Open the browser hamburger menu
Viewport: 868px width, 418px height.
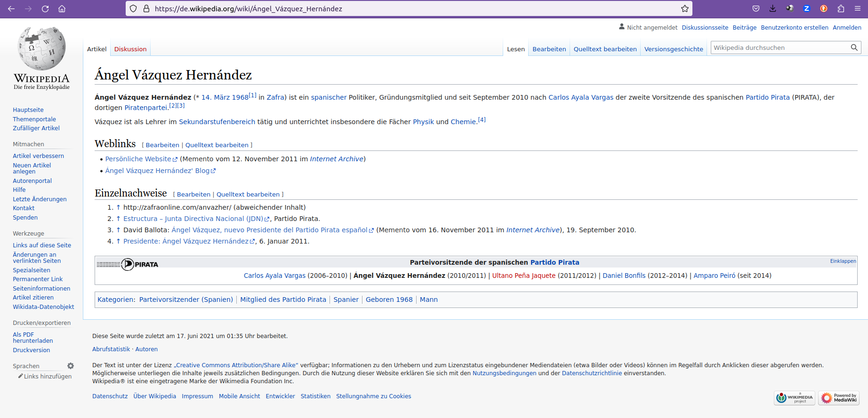click(858, 8)
